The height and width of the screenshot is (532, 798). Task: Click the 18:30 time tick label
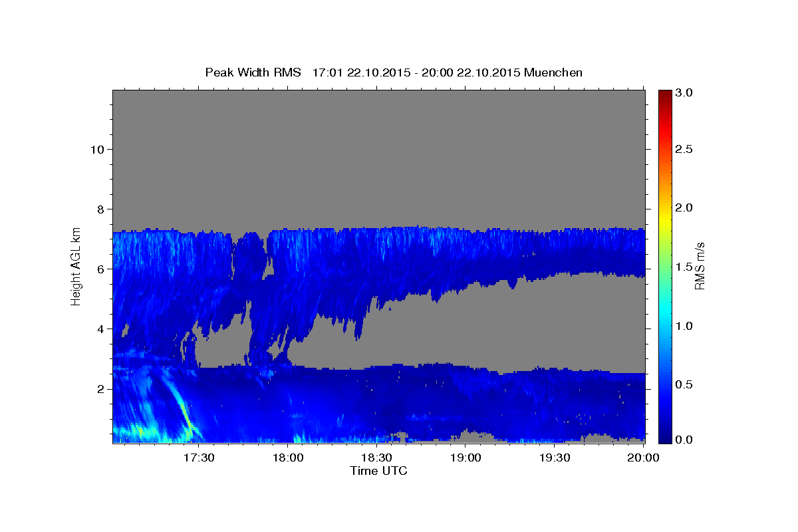[x=376, y=458]
